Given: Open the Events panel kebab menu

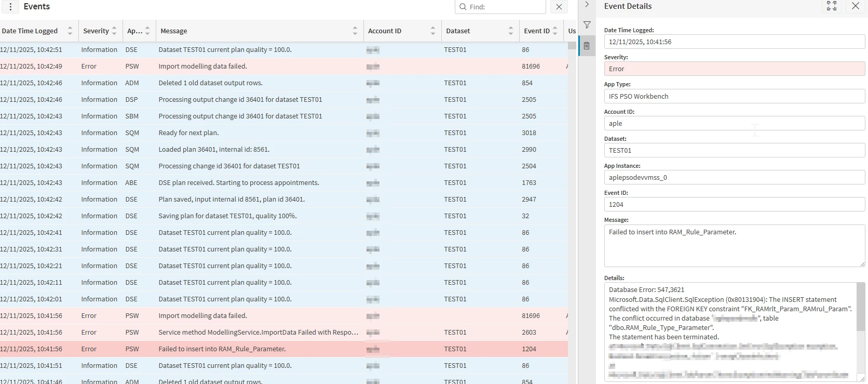Looking at the screenshot, I should point(10,7).
